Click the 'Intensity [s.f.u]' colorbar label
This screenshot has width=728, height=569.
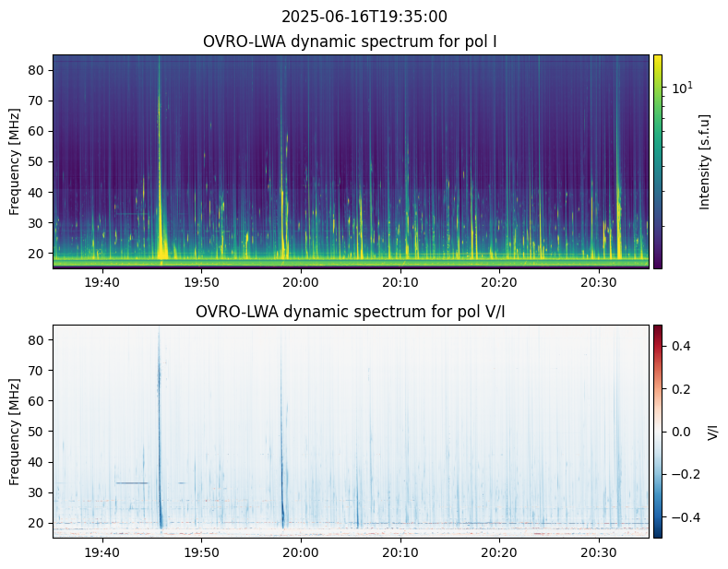pyautogui.click(x=706, y=161)
